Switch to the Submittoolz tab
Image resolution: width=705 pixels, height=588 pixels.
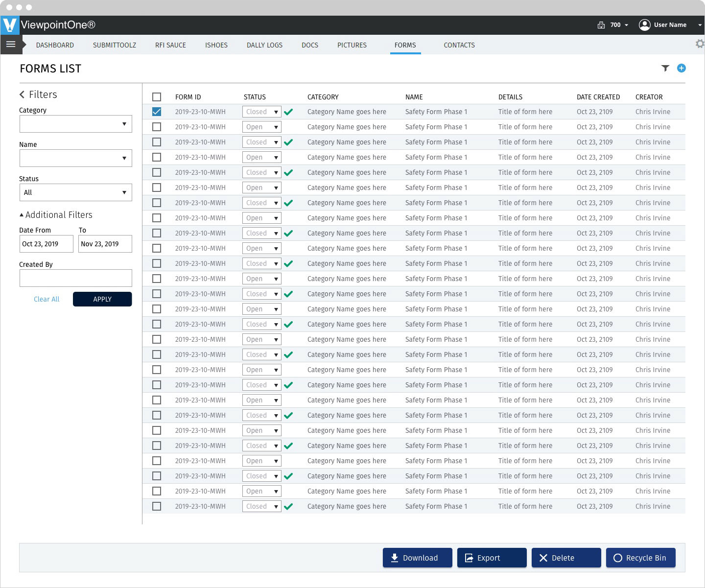[115, 45]
